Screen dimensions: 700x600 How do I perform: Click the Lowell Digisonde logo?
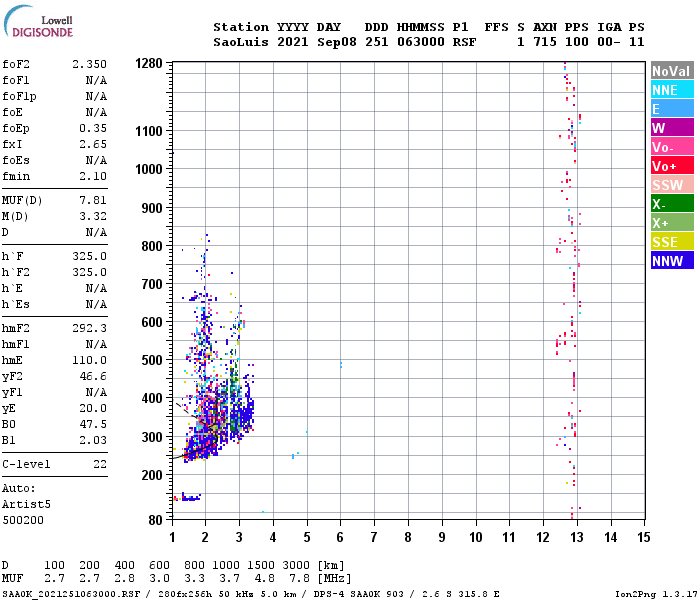38,21
